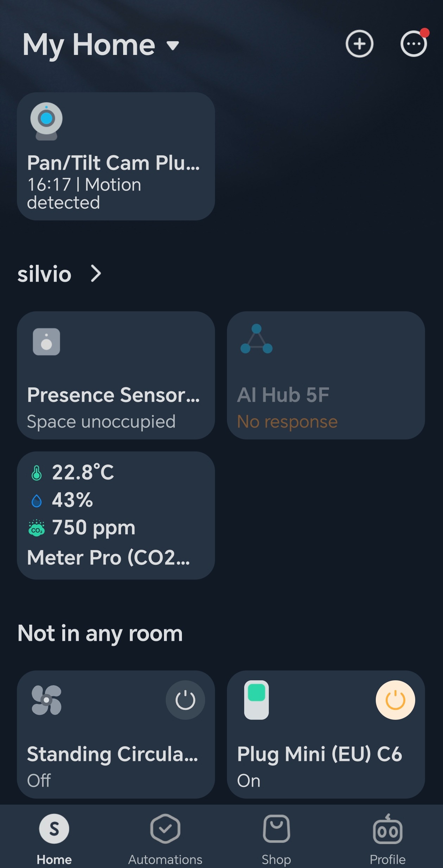
Task: Tap the Standing Circulator fan icon
Action: [46, 700]
